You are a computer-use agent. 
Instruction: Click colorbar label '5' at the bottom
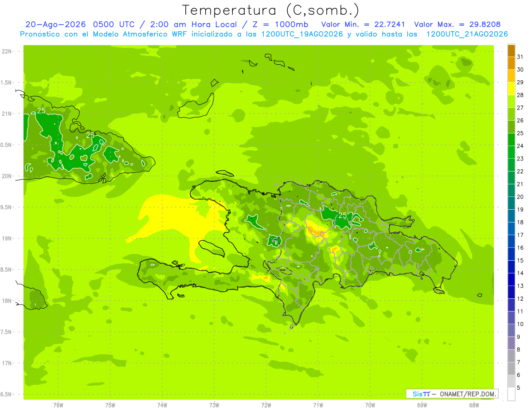[x=519, y=388]
